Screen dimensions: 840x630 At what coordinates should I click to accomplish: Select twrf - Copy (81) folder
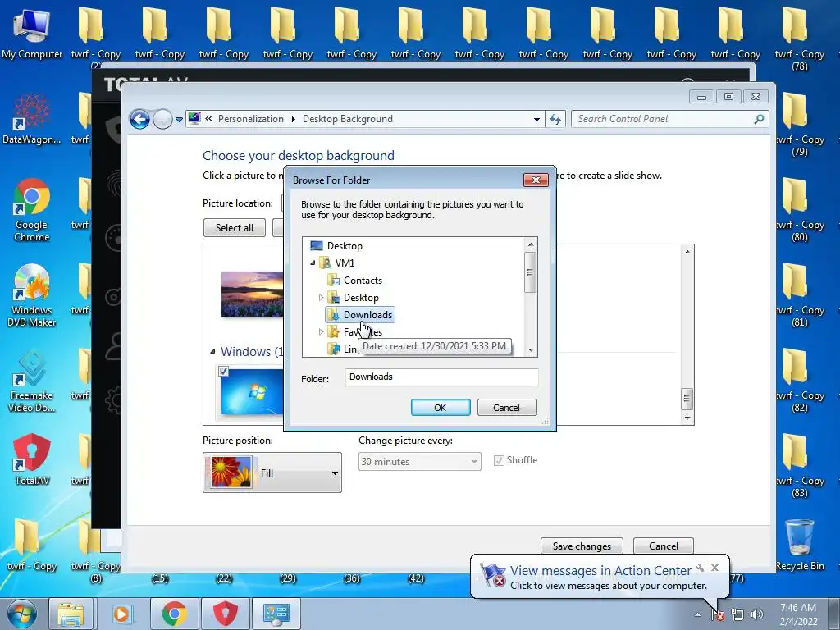[800, 295]
